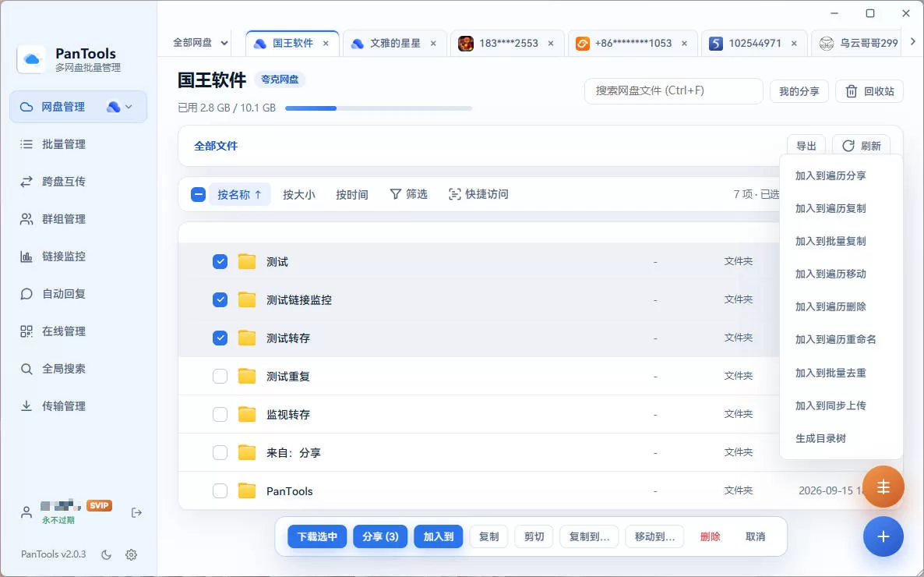Image resolution: width=924 pixels, height=577 pixels.
Task: Check the 来自：分享 folder checkbox
Action: (x=220, y=452)
